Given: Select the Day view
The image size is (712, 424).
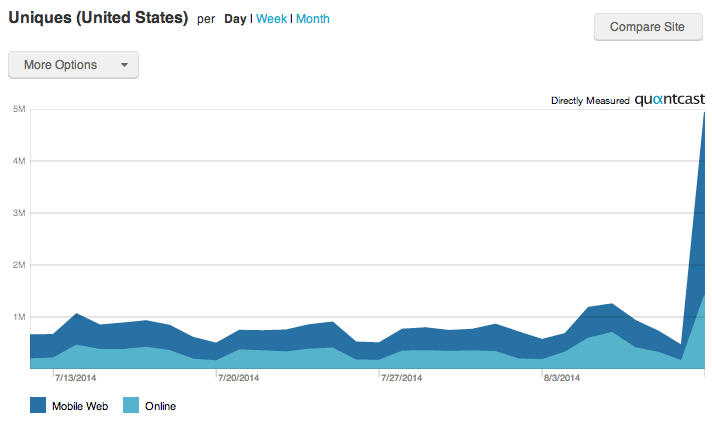Looking at the screenshot, I should (x=235, y=19).
